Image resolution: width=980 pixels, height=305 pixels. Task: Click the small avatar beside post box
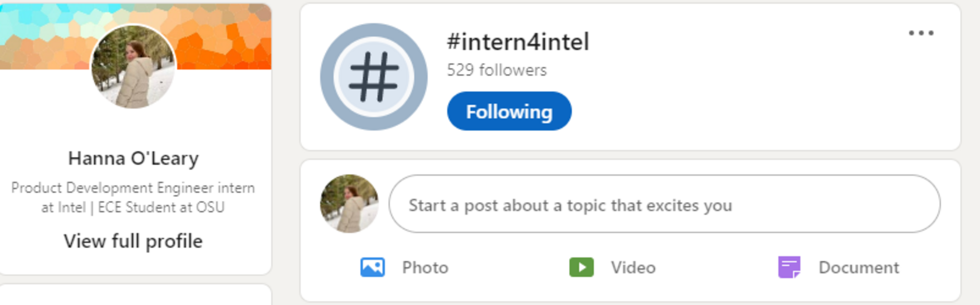pos(349,204)
